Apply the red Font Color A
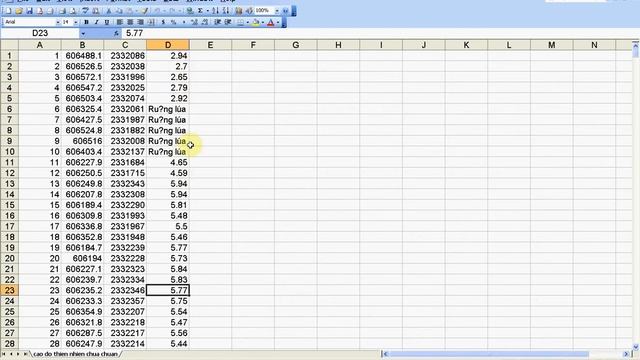 coord(271,22)
